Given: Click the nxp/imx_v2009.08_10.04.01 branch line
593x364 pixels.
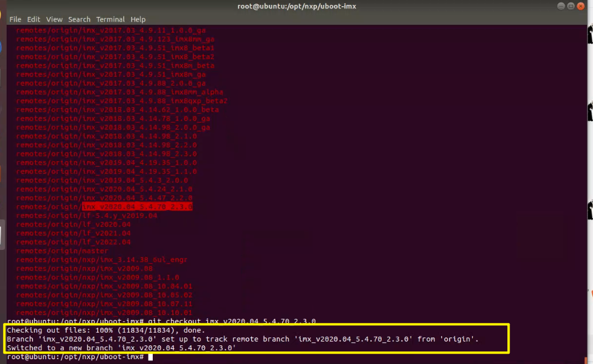Looking at the screenshot, I should click(x=104, y=286).
